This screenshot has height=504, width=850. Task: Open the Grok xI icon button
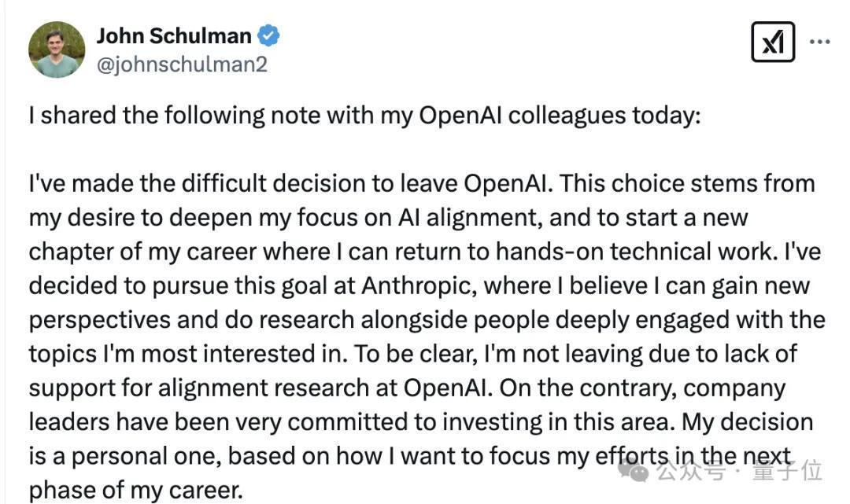(x=773, y=42)
